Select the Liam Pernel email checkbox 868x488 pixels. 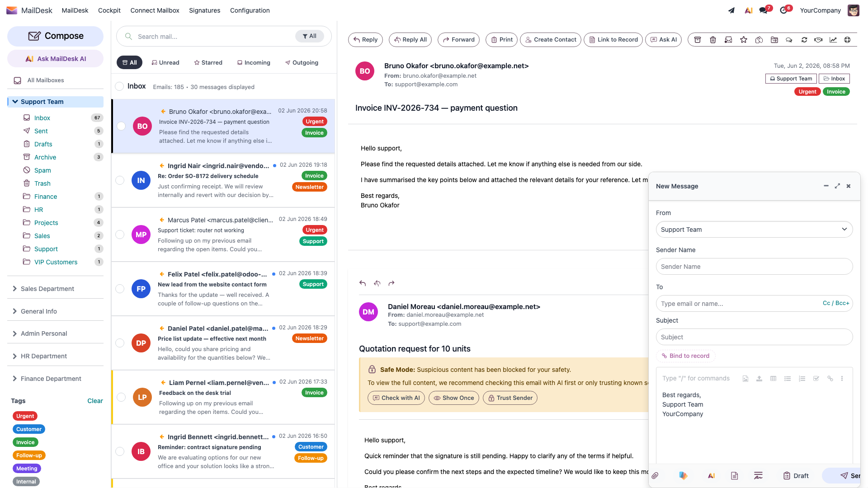click(121, 397)
